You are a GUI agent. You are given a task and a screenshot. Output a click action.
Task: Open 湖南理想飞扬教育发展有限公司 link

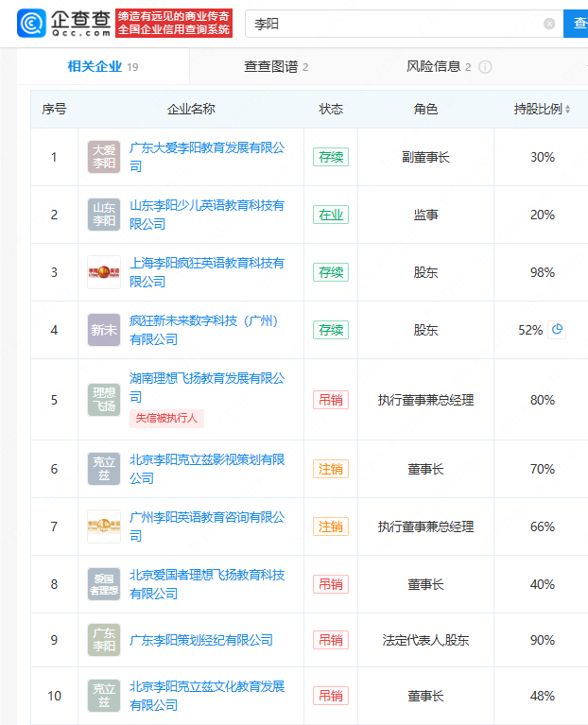(206, 388)
